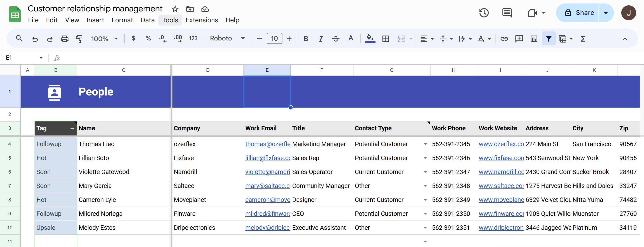Screen dimensions: 644x247
Task: Expand the 100% zoom dropdown
Action: point(104,39)
